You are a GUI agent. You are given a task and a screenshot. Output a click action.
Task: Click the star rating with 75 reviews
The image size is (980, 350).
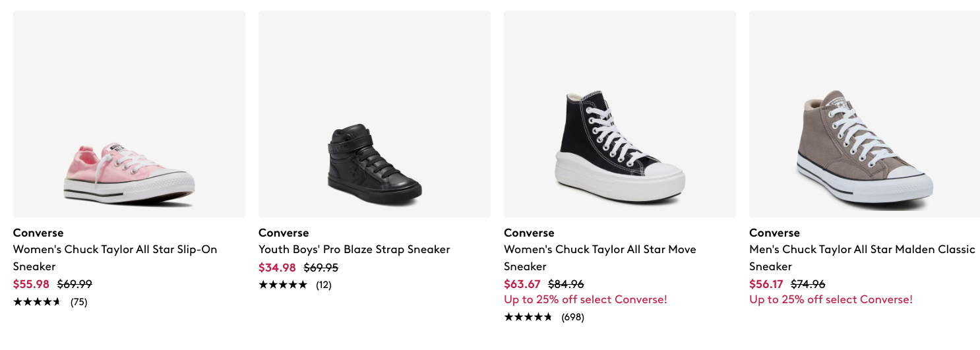(37, 302)
